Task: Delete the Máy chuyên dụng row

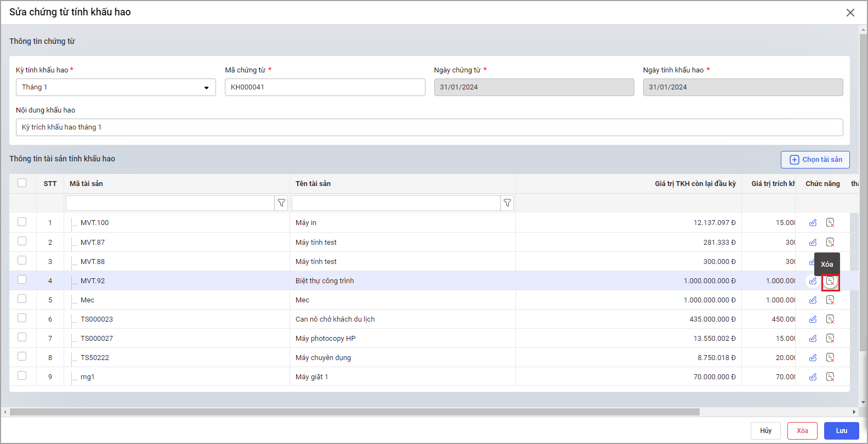Action: point(830,358)
